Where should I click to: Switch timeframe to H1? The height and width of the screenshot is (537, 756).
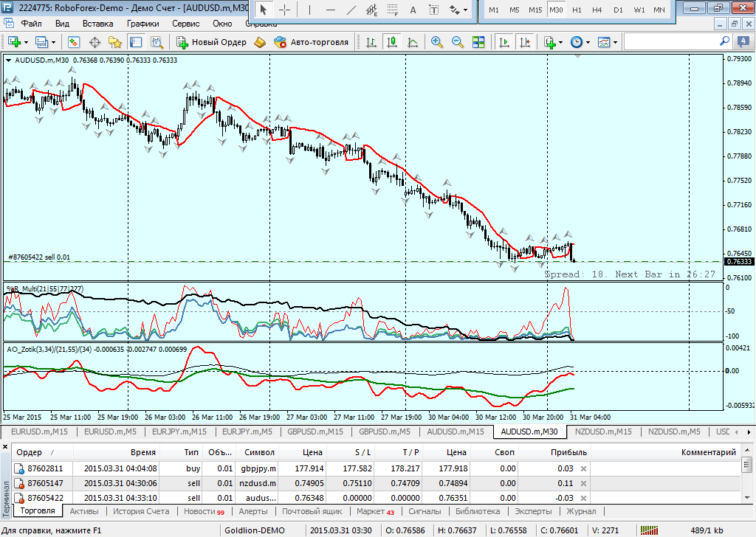coord(577,10)
